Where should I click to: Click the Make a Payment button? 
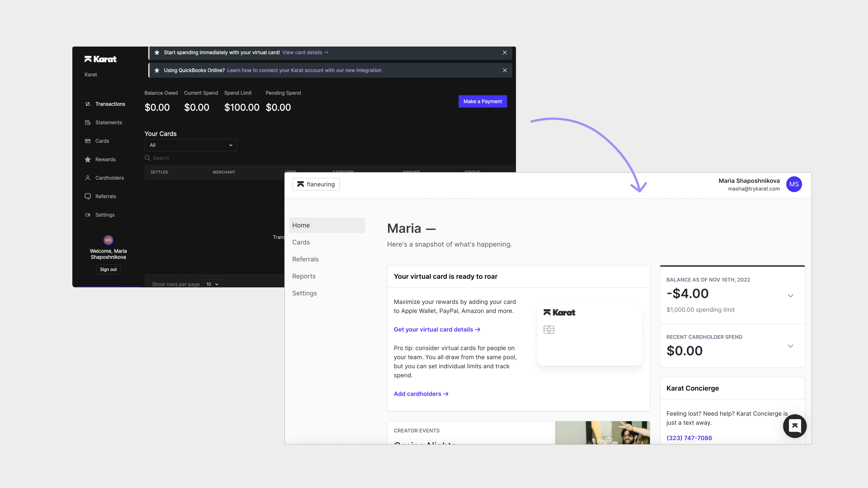tap(483, 101)
